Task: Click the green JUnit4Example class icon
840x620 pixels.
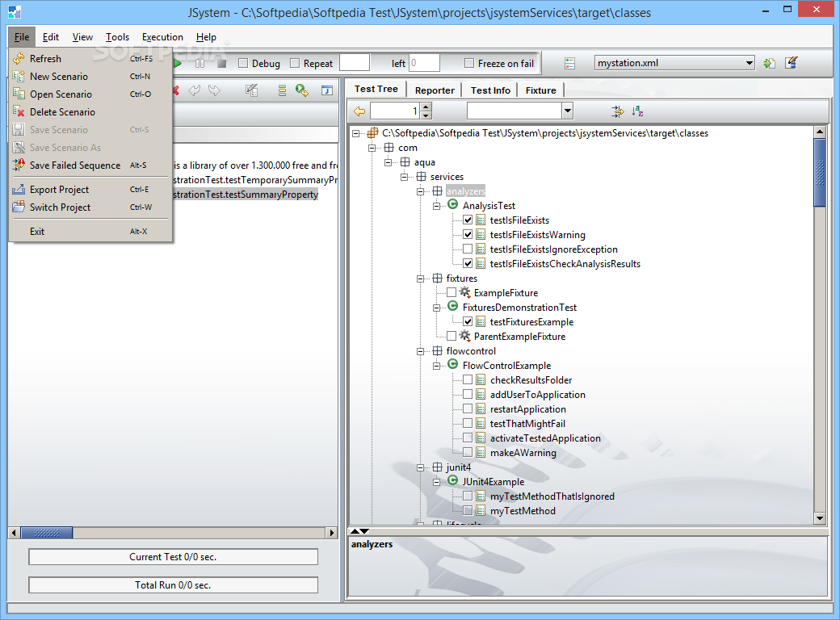Action: tap(452, 480)
